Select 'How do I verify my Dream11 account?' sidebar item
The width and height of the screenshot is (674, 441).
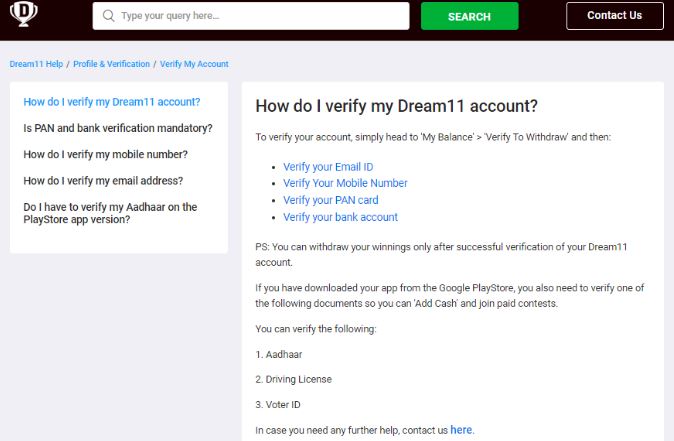point(111,102)
